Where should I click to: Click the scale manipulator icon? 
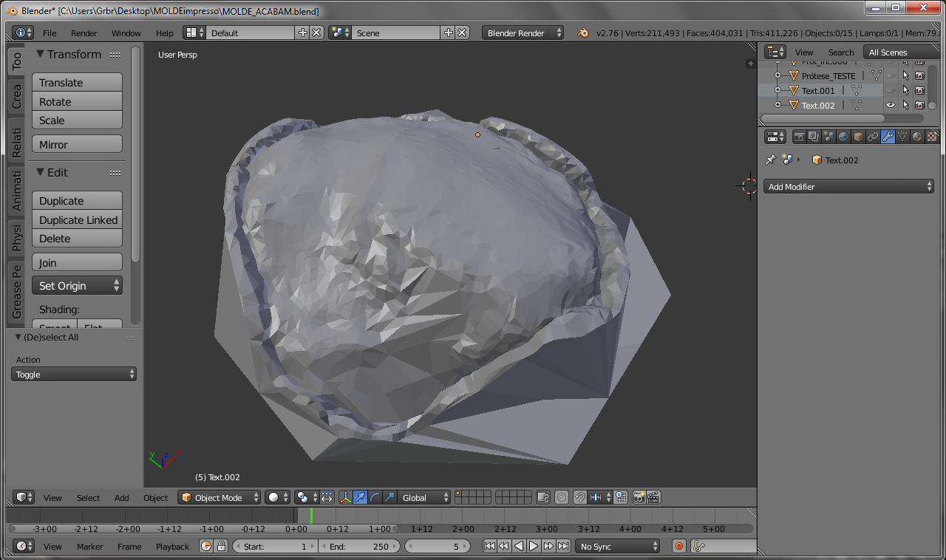(x=389, y=497)
